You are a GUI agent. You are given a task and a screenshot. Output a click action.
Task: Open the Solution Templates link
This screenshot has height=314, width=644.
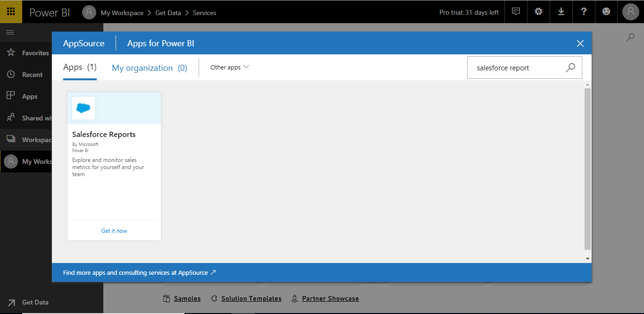coord(251,298)
